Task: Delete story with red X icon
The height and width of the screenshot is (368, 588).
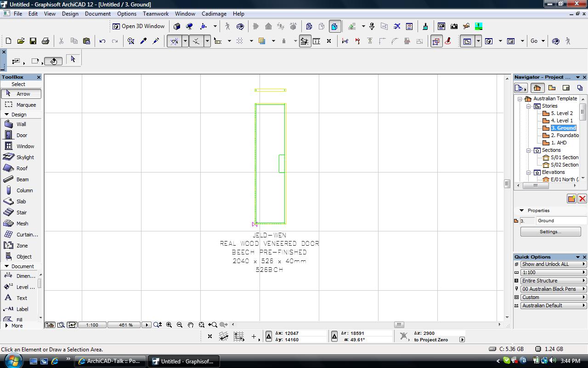Action: click(x=582, y=199)
